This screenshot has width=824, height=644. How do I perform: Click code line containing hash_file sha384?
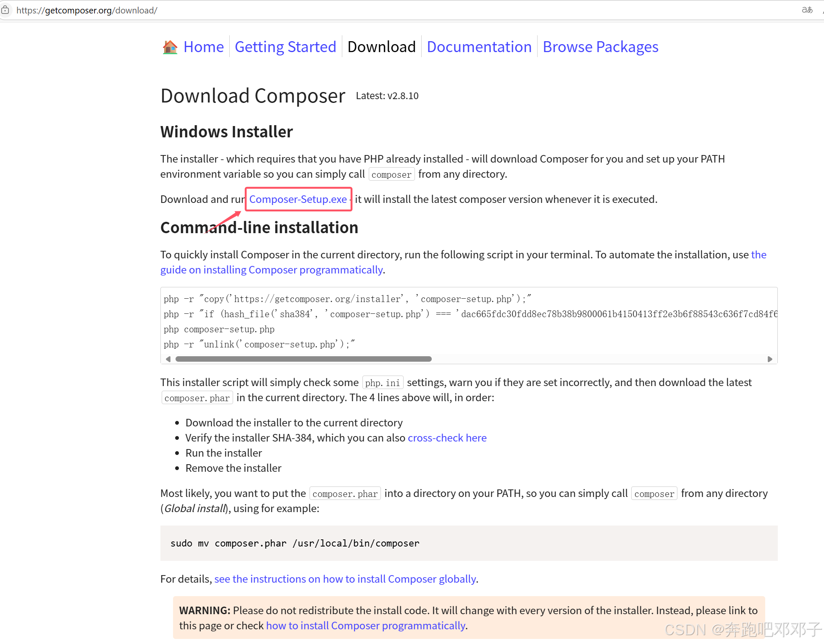[470, 314]
